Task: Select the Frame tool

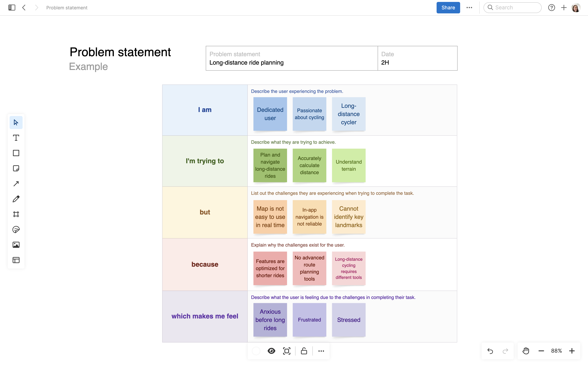Action: (x=16, y=214)
